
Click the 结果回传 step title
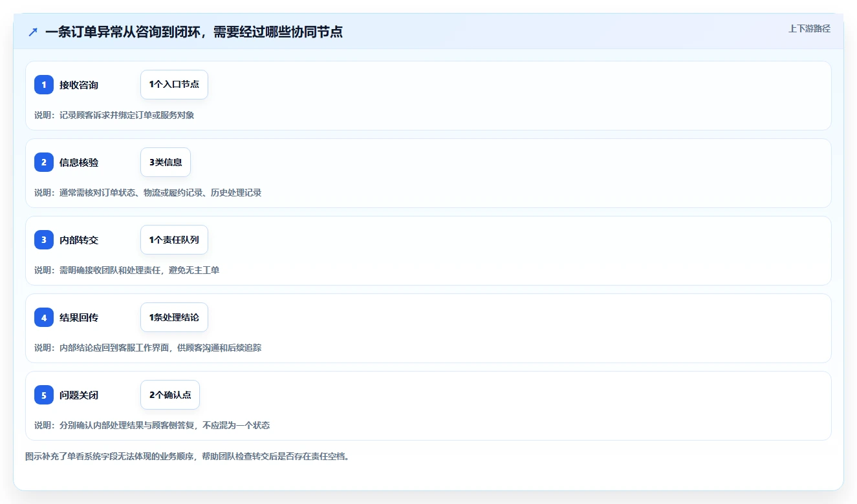pos(79,317)
